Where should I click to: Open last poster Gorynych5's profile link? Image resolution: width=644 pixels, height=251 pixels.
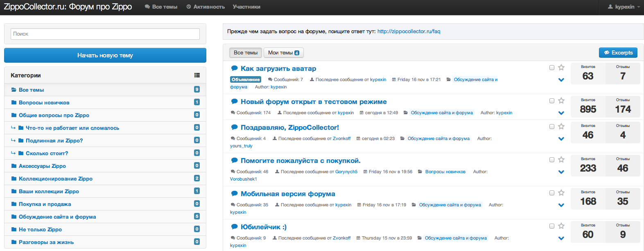(346, 172)
